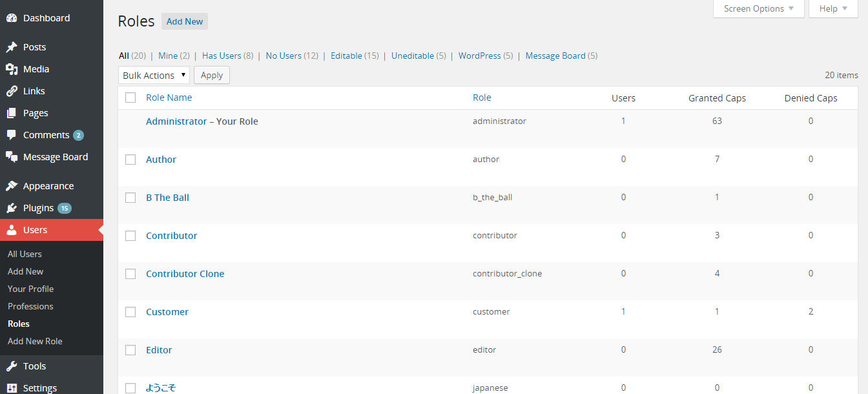868x394 pixels.
Task: Click the Apply button
Action: point(212,76)
